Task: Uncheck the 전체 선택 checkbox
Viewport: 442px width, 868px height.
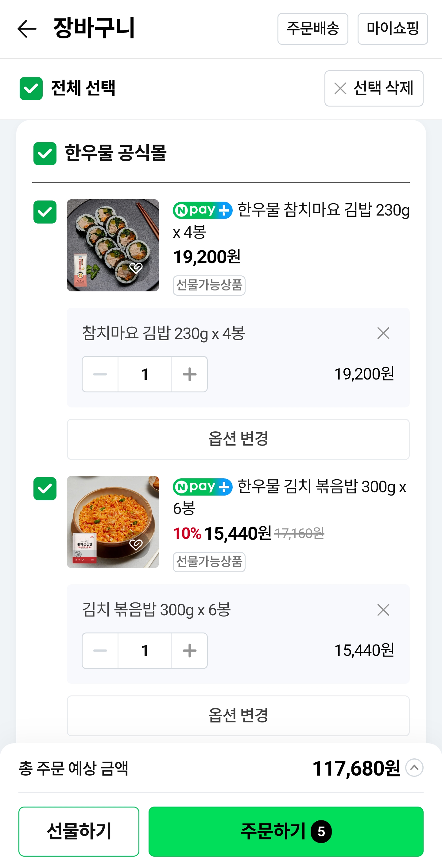Action: (x=31, y=88)
